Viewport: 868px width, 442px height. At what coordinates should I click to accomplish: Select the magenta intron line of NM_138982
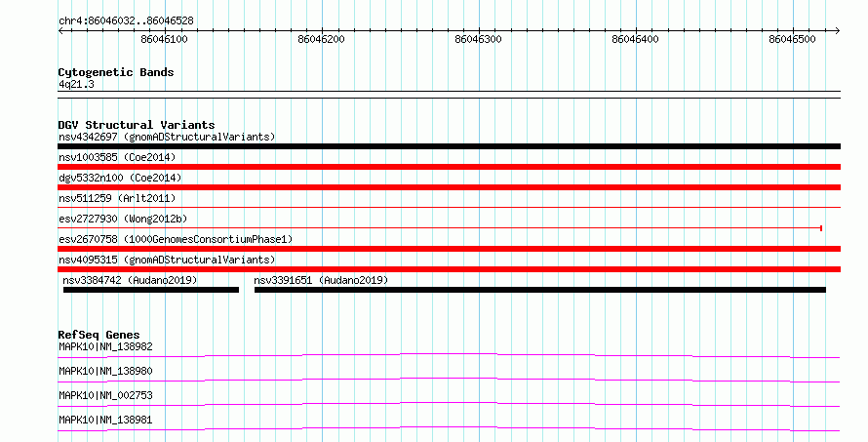pos(449,355)
